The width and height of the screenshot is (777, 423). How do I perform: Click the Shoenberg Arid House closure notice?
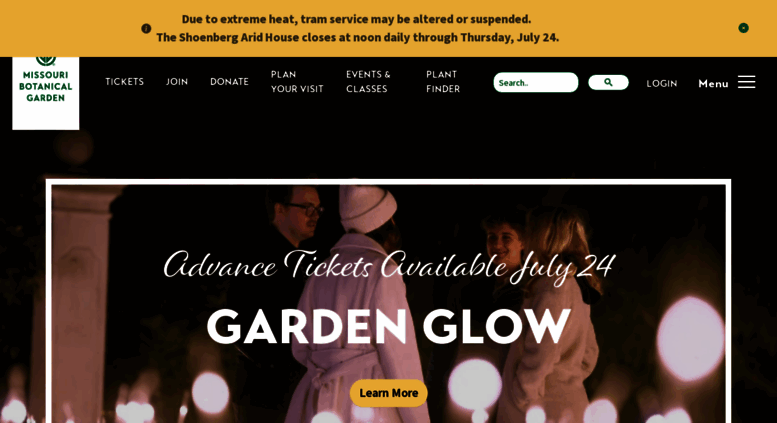357,38
